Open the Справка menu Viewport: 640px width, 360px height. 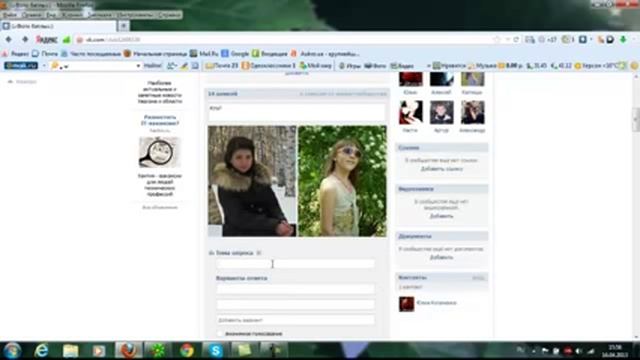tap(169, 15)
